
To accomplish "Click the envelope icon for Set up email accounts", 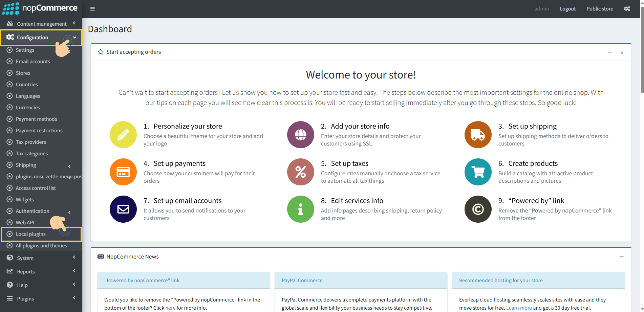I will tap(123, 209).
